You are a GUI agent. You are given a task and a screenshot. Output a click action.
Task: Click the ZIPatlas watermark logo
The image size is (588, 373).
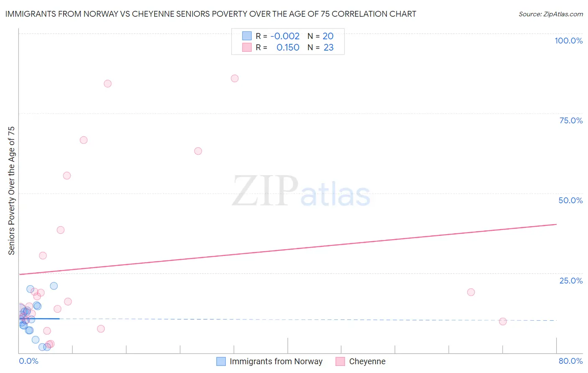pyautogui.click(x=302, y=192)
